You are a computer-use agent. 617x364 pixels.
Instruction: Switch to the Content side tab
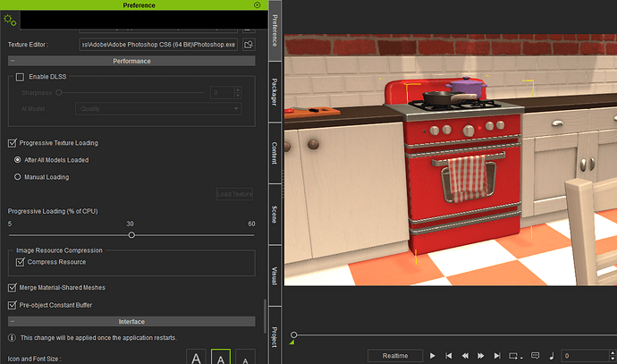[x=275, y=153]
